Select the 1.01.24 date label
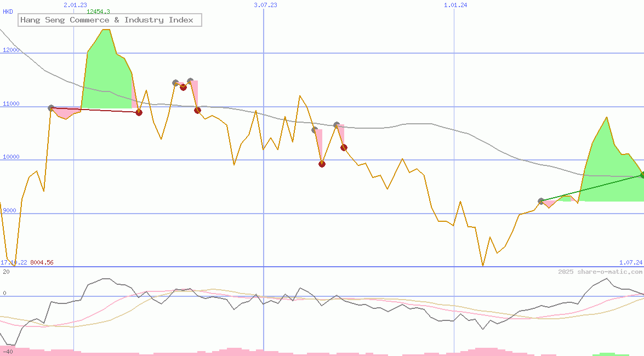The height and width of the screenshot is (356, 644). point(455,5)
